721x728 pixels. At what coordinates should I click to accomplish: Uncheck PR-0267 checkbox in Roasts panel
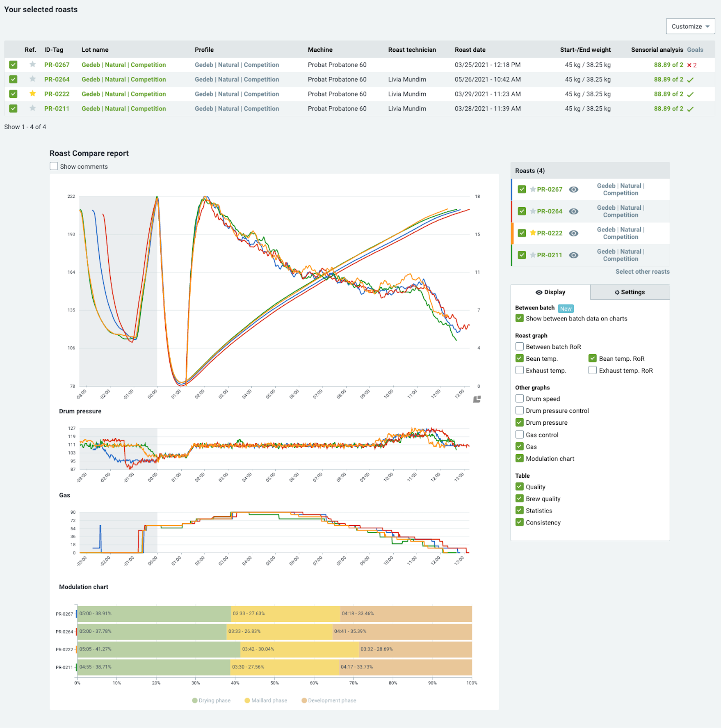522,189
